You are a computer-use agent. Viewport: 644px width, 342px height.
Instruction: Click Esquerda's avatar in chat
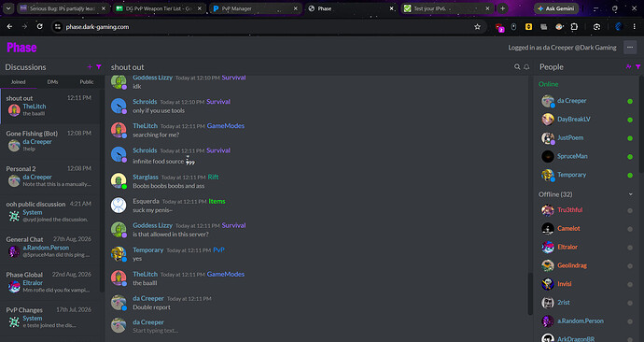click(119, 206)
